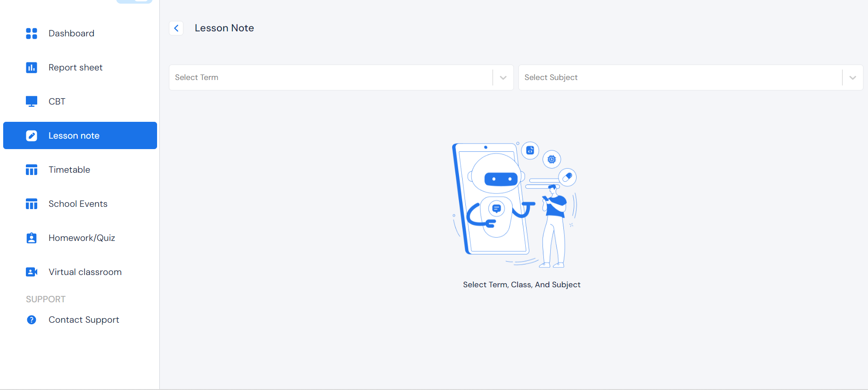Open the Select Subject dropdown
The height and width of the screenshot is (390, 868).
pyautogui.click(x=680, y=78)
